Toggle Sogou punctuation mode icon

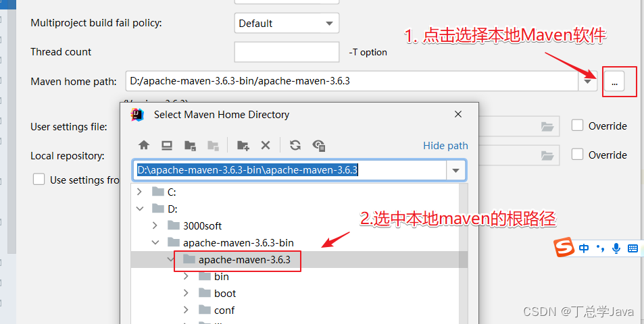pyautogui.click(x=601, y=248)
